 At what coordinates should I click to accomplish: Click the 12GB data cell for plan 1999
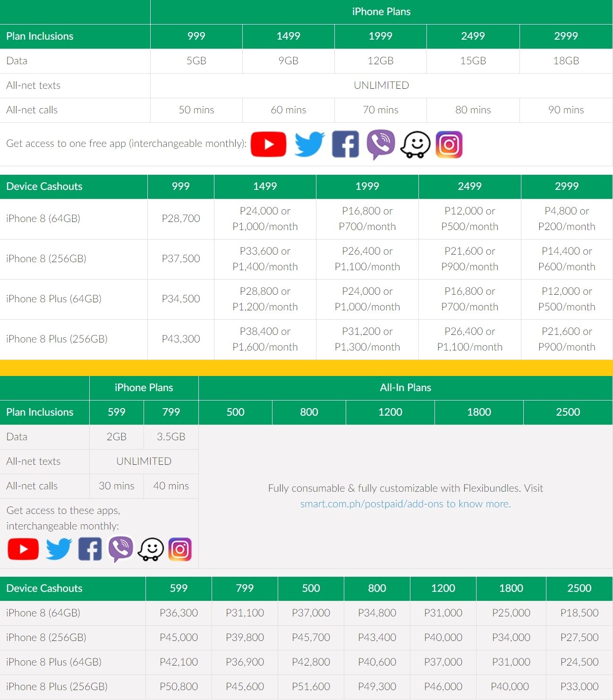click(381, 61)
